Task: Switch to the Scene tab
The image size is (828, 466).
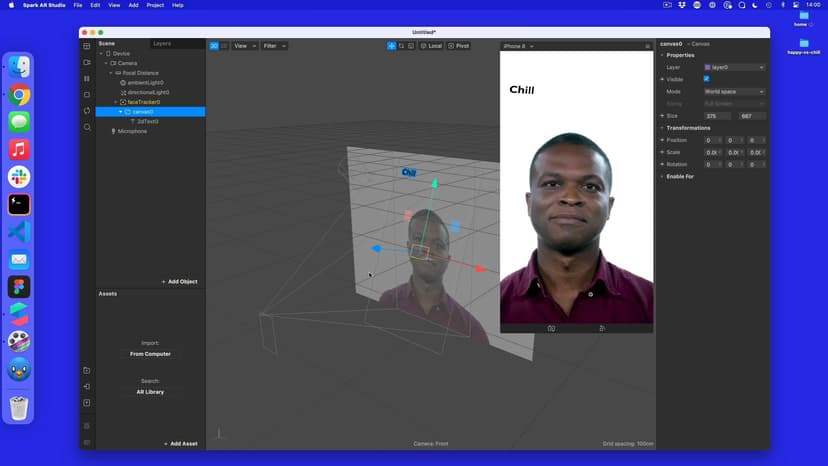Action: 107,43
